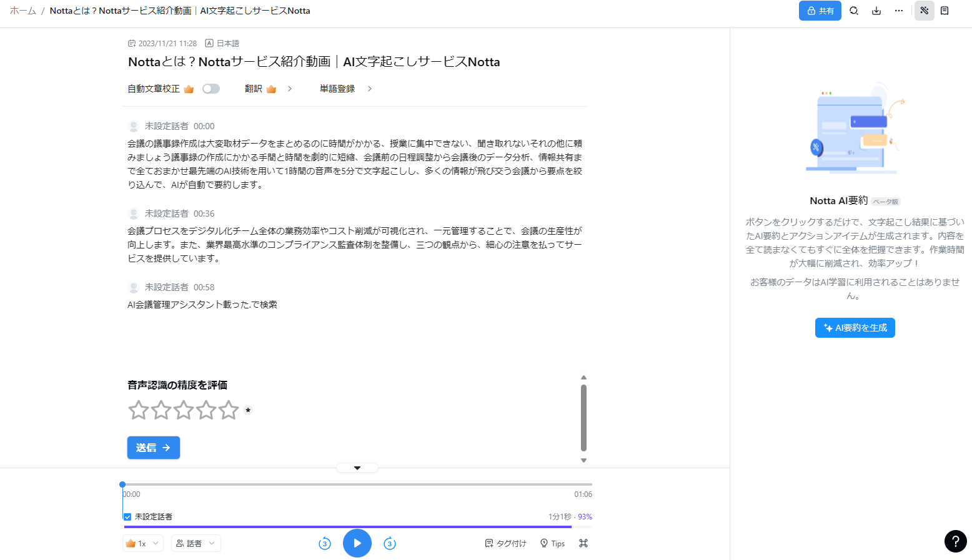
Task: Expand the chevron next to 翻訳
Action: [x=290, y=89]
